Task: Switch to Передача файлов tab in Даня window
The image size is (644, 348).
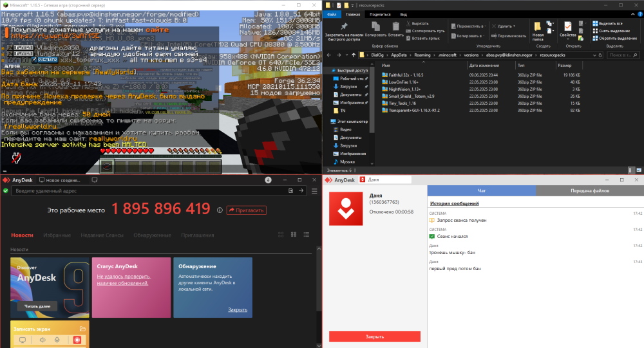Action: click(x=590, y=190)
